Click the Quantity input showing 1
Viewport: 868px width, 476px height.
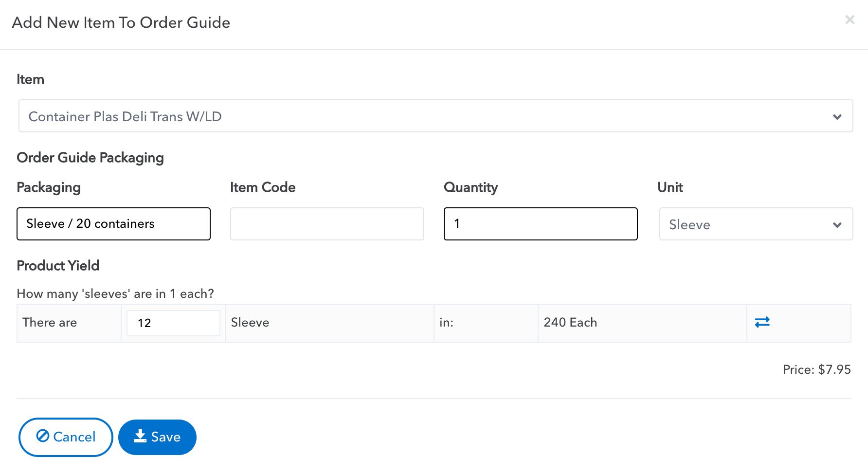540,224
